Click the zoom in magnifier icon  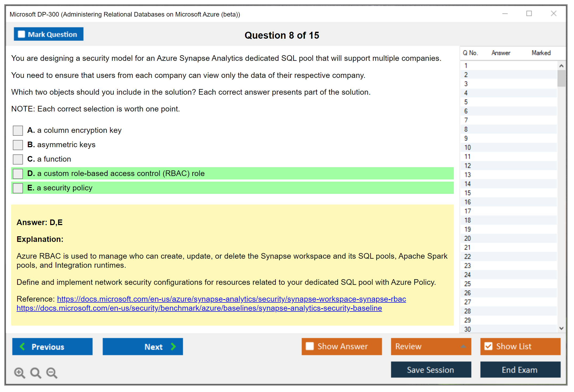(19, 373)
